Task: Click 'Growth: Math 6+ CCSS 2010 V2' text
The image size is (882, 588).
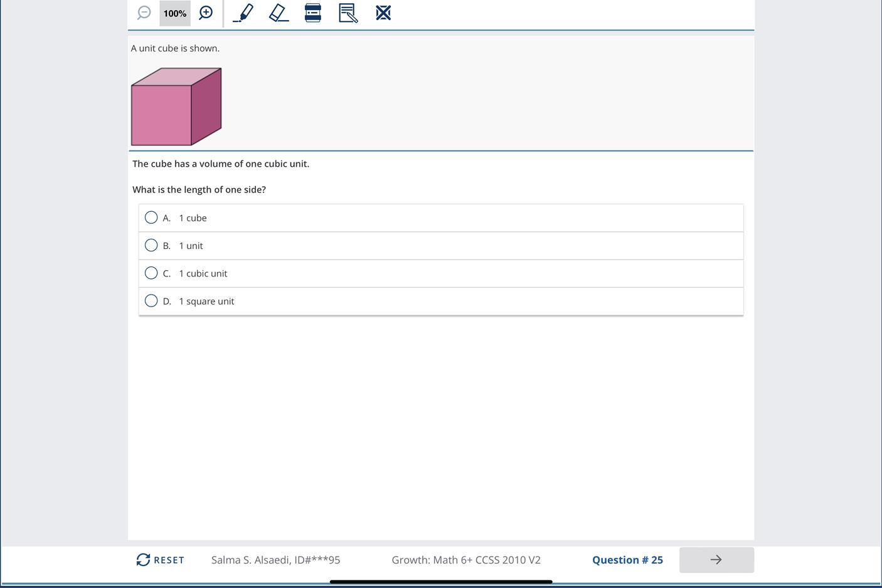Action: pyautogui.click(x=466, y=560)
